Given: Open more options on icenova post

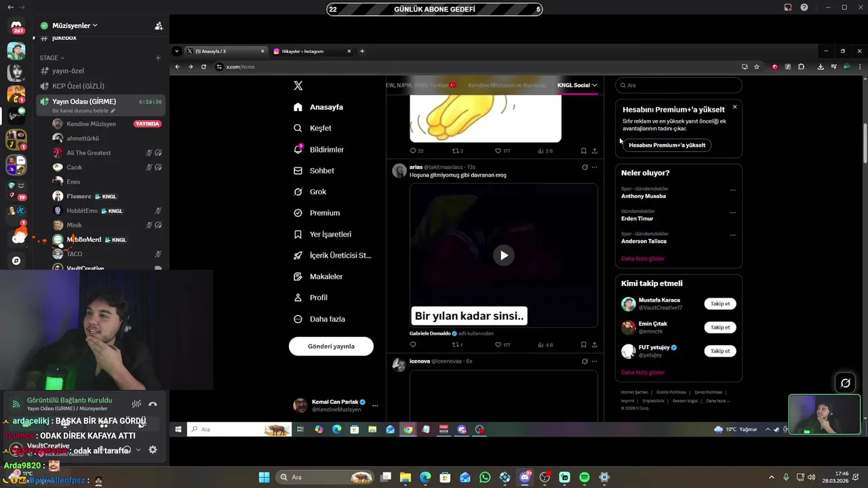Looking at the screenshot, I should [595, 361].
